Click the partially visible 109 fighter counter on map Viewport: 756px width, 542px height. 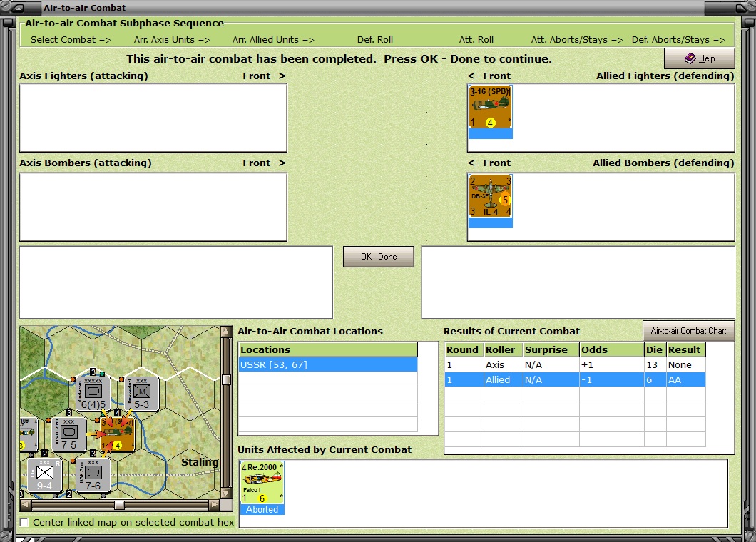[x=29, y=434]
